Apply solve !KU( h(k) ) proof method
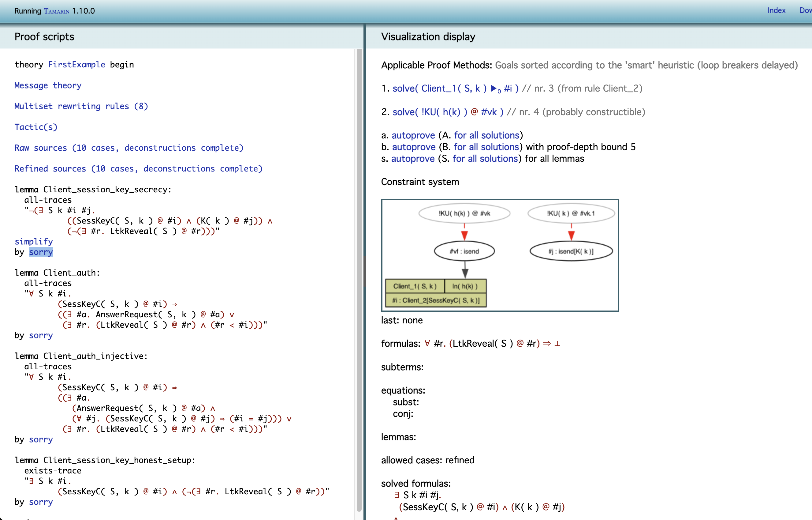The height and width of the screenshot is (520, 812). point(448,112)
